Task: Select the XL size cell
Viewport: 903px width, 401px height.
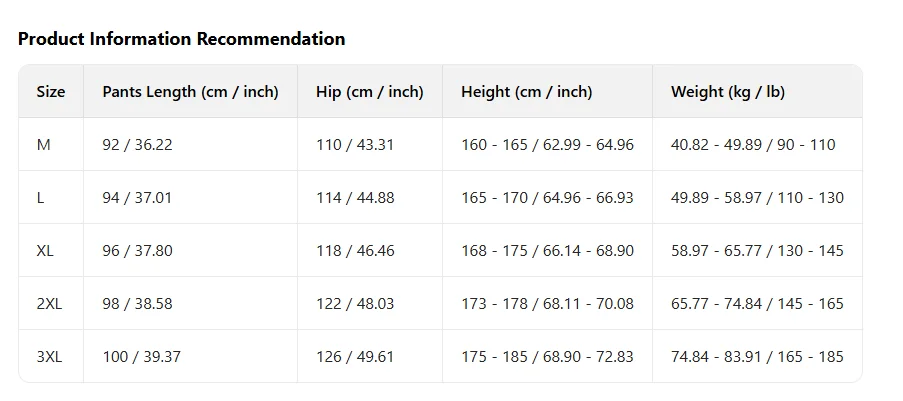Action: [45, 251]
